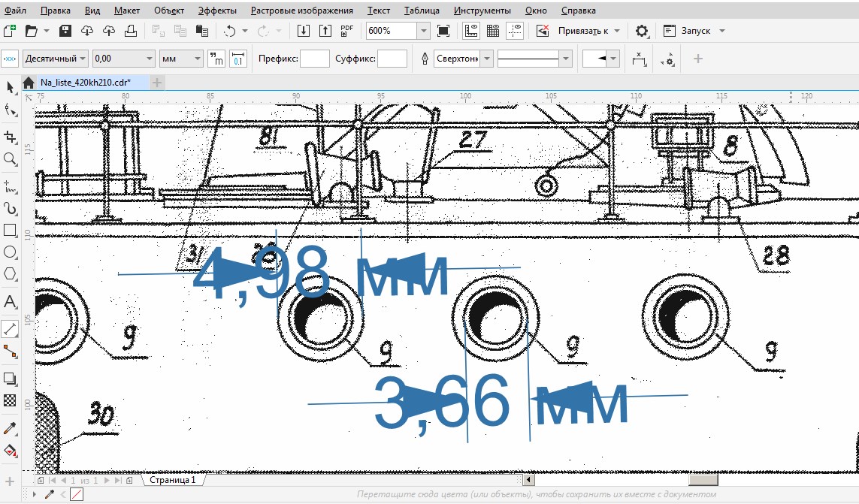Save the document with floppy disk icon

[x=65, y=31]
